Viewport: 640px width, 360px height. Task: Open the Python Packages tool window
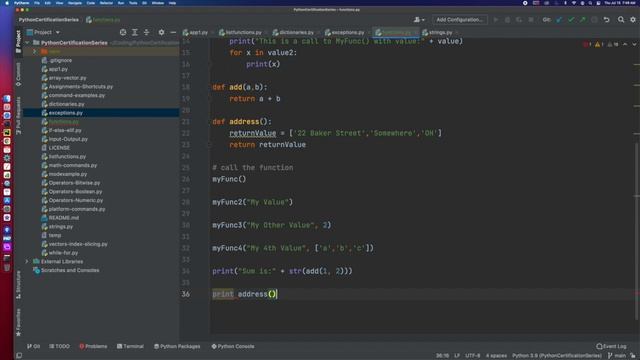(x=177, y=346)
